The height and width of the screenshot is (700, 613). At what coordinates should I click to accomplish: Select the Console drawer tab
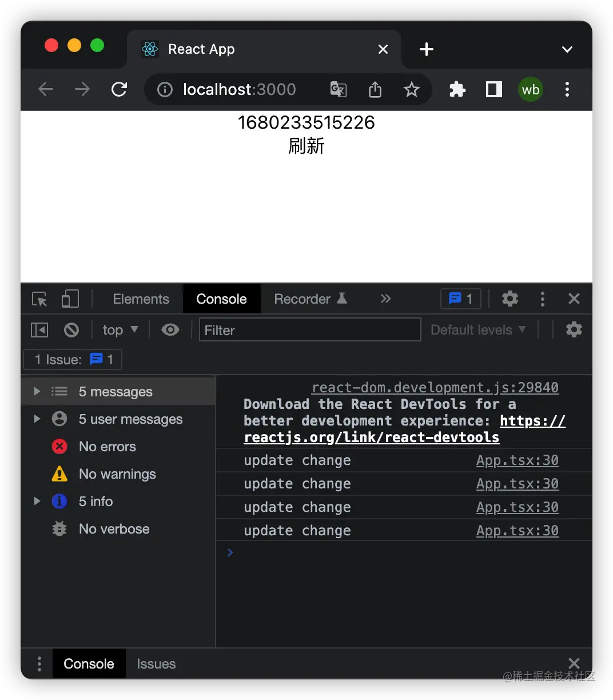(89, 664)
